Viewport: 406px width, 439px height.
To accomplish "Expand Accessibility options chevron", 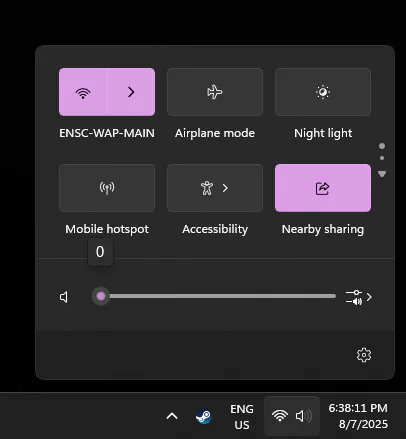I will pos(225,188).
